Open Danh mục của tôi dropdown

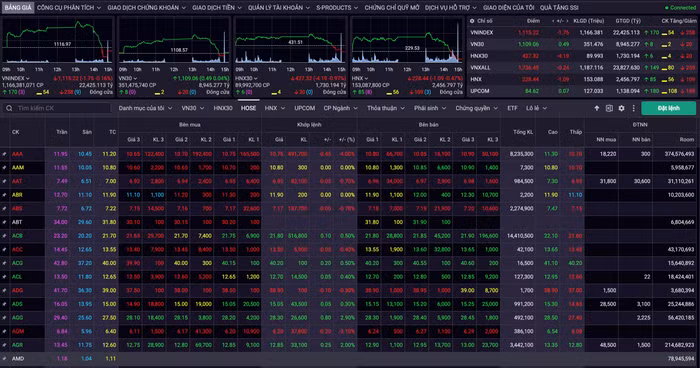145,108
